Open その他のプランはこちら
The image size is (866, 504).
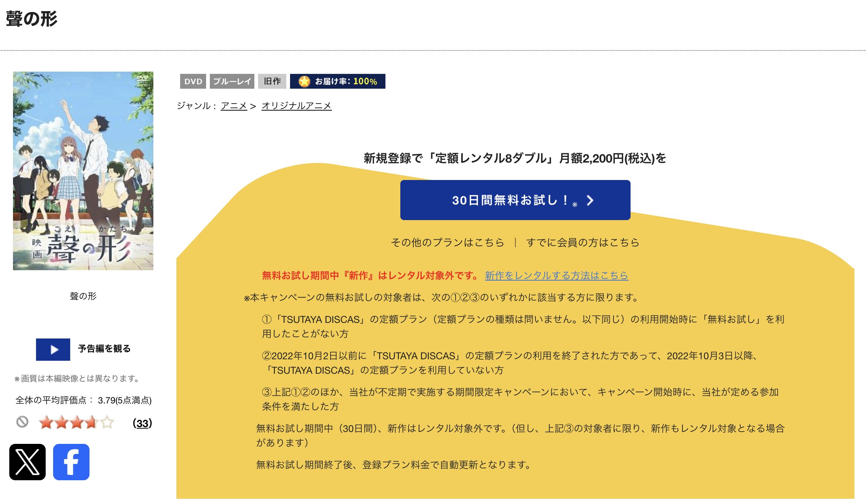click(447, 242)
